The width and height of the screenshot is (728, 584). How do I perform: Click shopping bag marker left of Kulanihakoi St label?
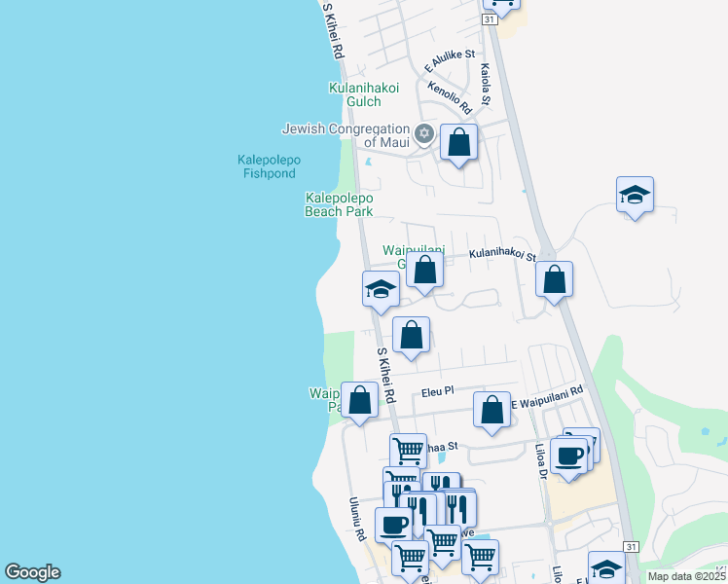[424, 273]
